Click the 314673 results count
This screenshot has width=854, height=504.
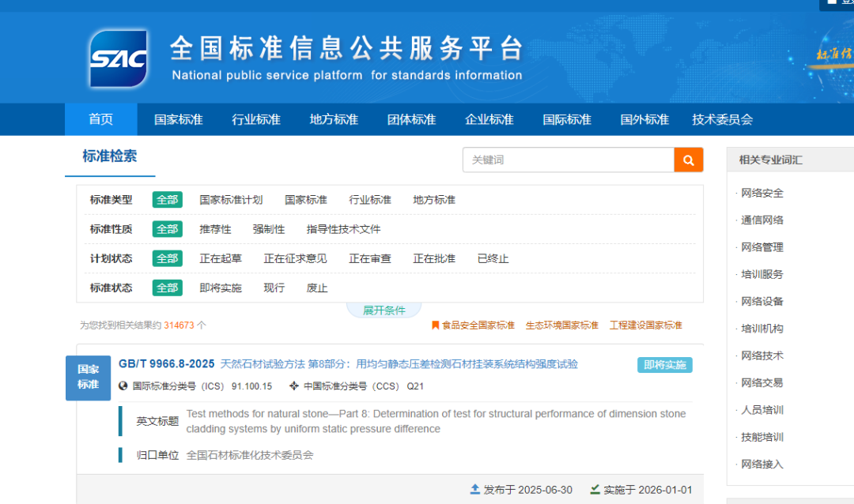point(179,325)
